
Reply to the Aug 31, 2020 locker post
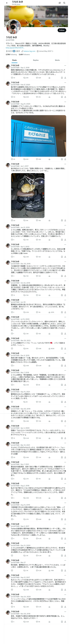pyautogui.click(x=12, y=159)
